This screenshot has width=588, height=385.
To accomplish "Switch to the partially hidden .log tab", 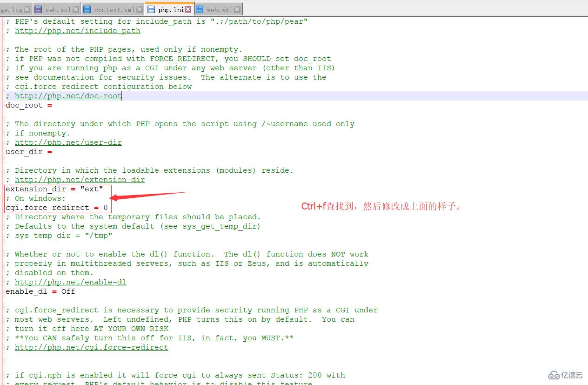I will click(15, 9).
